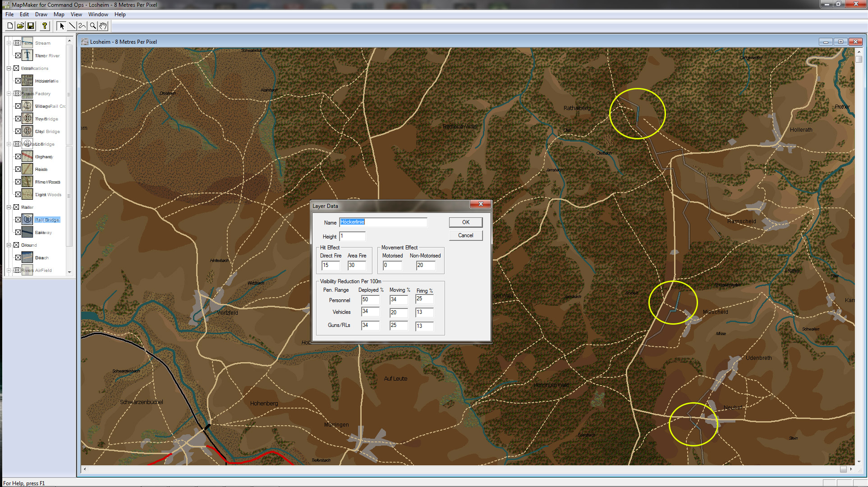Click the Open file folder icon

click(x=20, y=26)
